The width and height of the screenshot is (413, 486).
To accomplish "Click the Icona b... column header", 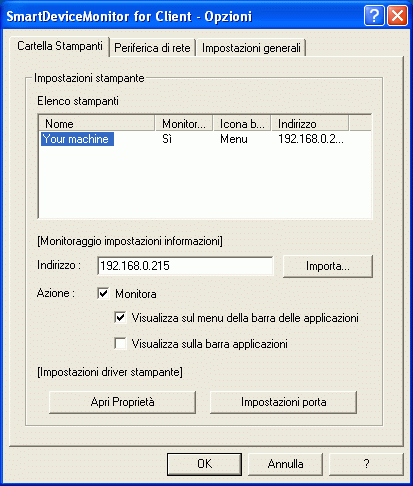I will point(242,124).
